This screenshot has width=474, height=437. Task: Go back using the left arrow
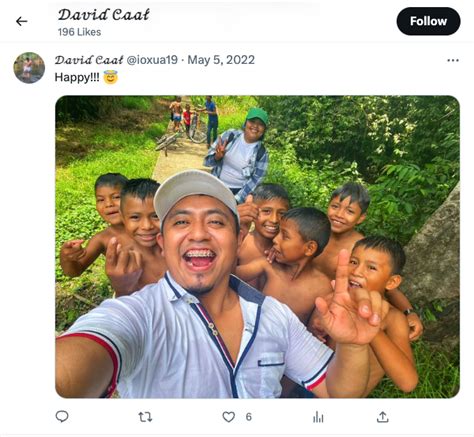22,21
